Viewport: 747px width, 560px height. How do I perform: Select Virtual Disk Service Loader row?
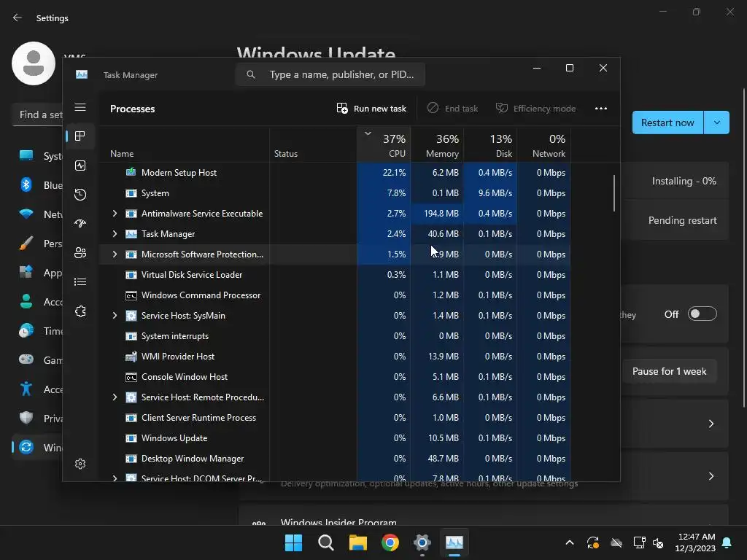tap(336, 275)
